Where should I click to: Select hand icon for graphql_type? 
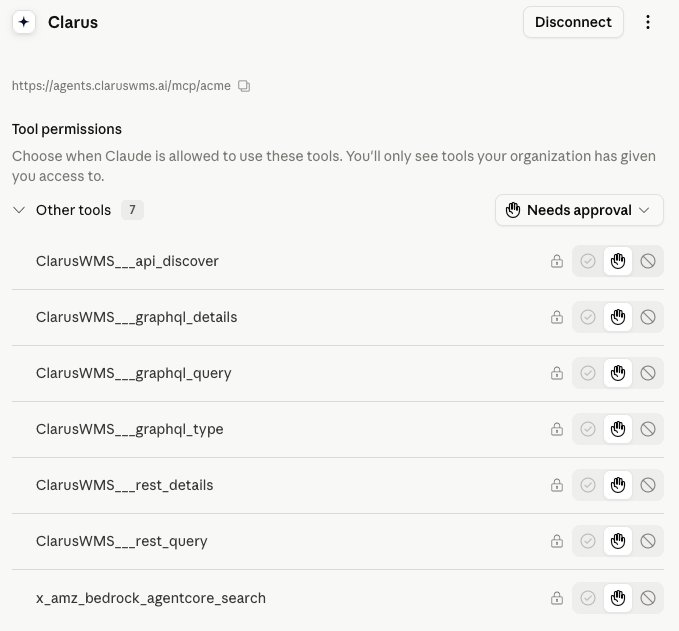click(618, 429)
